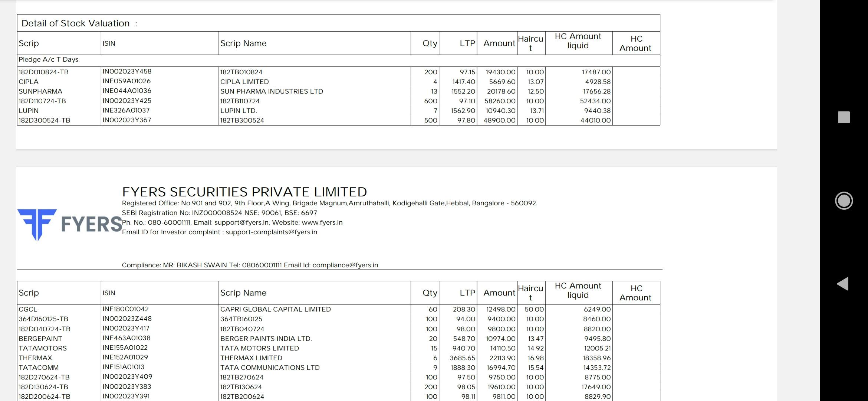Click support-complaints@fyers.in email

[271, 232]
